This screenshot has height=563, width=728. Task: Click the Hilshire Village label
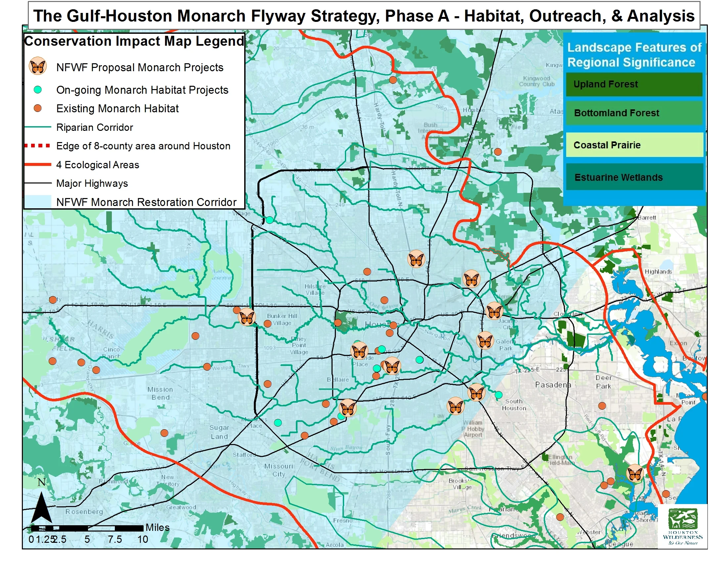(315, 289)
